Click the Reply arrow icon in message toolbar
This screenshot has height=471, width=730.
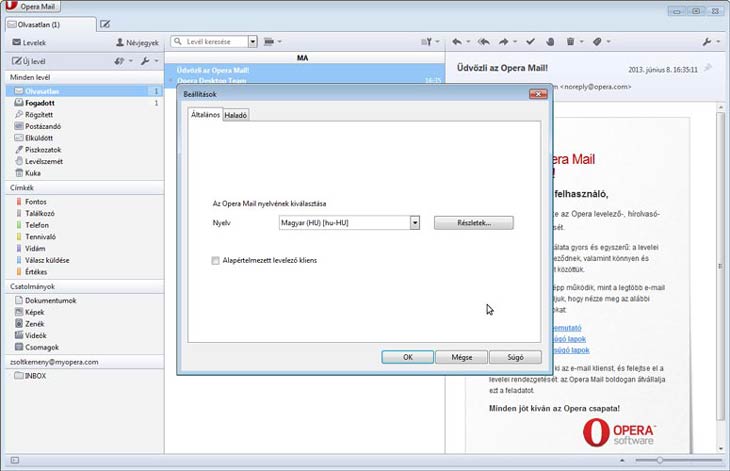[x=457, y=42]
